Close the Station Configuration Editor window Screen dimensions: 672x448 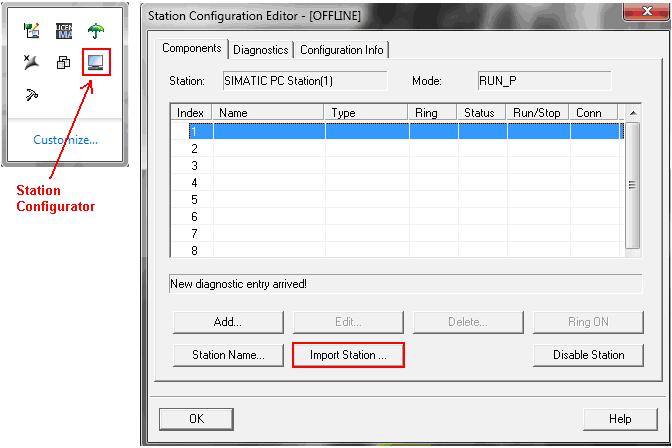coord(646,11)
